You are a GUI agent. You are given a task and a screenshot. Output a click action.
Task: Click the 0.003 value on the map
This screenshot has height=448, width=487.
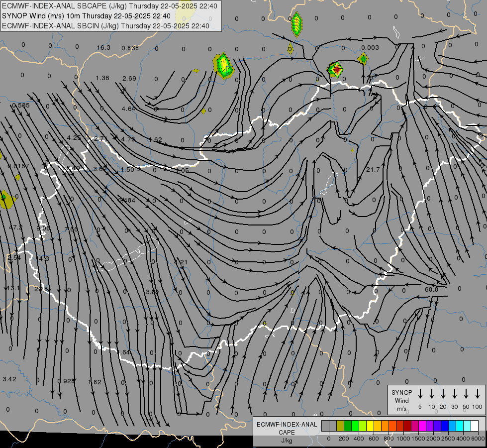coord(370,48)
